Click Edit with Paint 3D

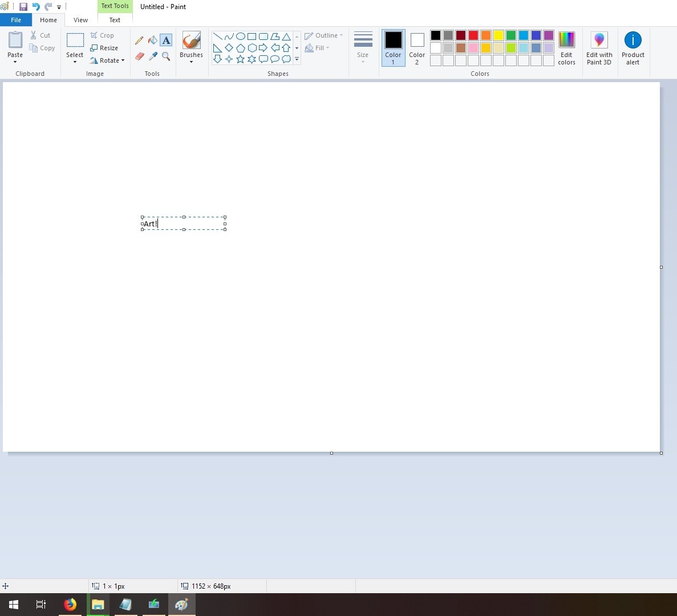pyautogui.click(x=599, y=48)
